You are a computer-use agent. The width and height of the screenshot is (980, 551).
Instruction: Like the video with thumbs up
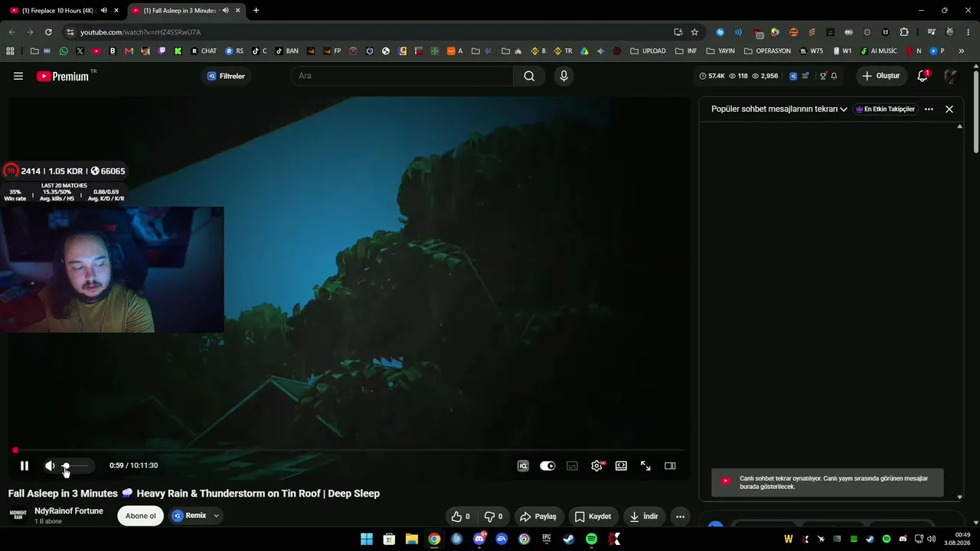461,517
